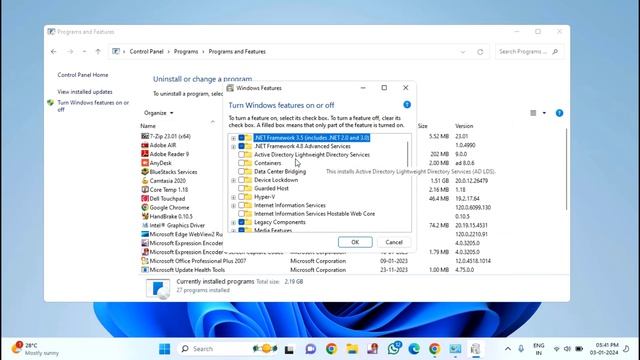Expand the Legacy Components node
The image size is (640, 360).
[233, 222]
